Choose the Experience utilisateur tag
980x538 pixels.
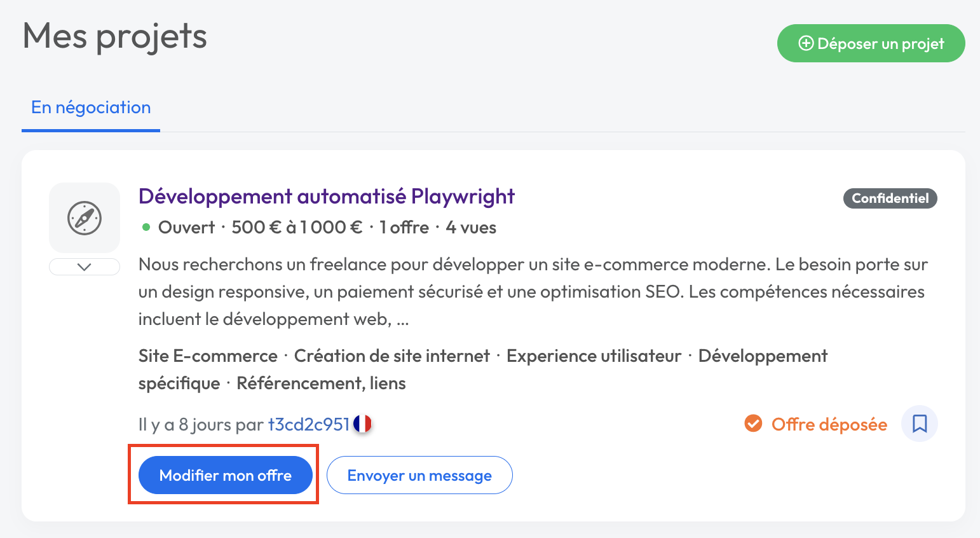(594, 356)
